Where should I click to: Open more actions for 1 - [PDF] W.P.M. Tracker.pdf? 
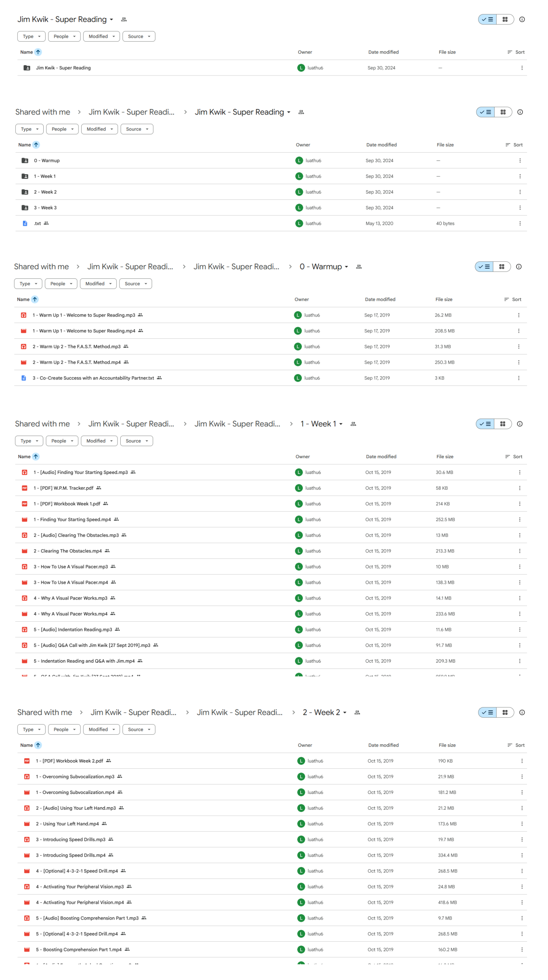click(x=519, y=488)
